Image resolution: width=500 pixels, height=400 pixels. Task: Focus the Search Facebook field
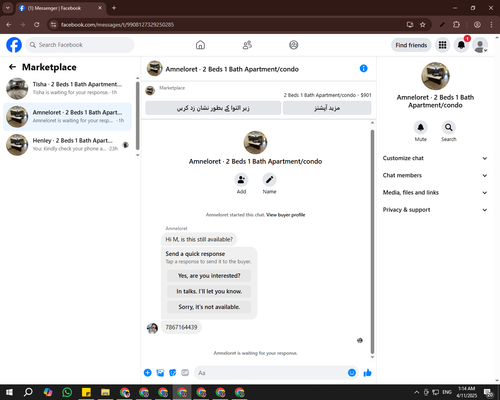[x=80, y=45]
